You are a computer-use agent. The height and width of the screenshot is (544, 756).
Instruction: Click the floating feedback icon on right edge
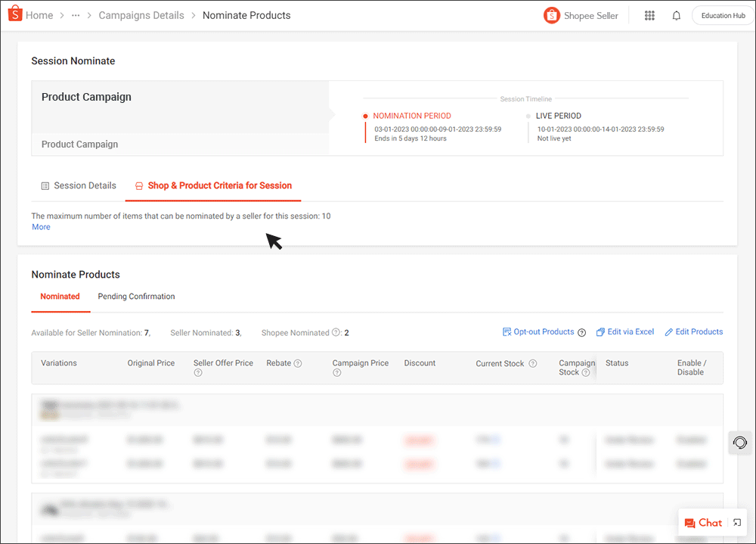click(739, 443)
